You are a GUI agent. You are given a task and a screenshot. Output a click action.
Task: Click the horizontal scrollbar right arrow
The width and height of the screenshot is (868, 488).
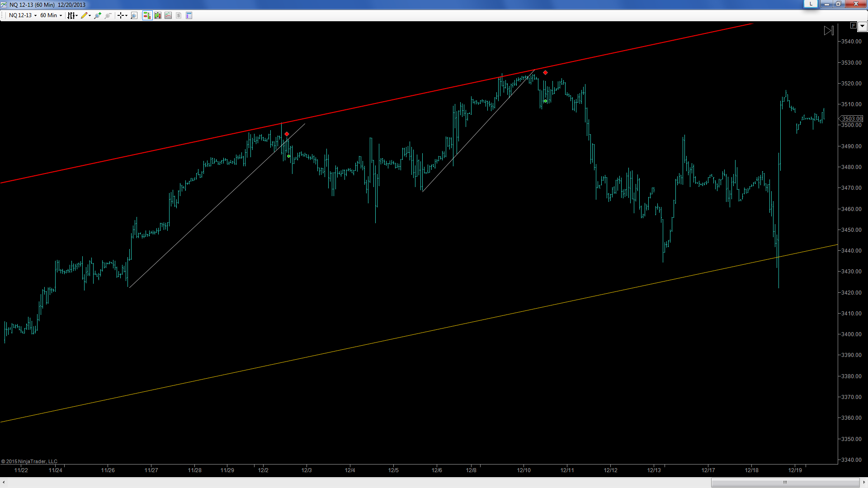pos(864,483)
